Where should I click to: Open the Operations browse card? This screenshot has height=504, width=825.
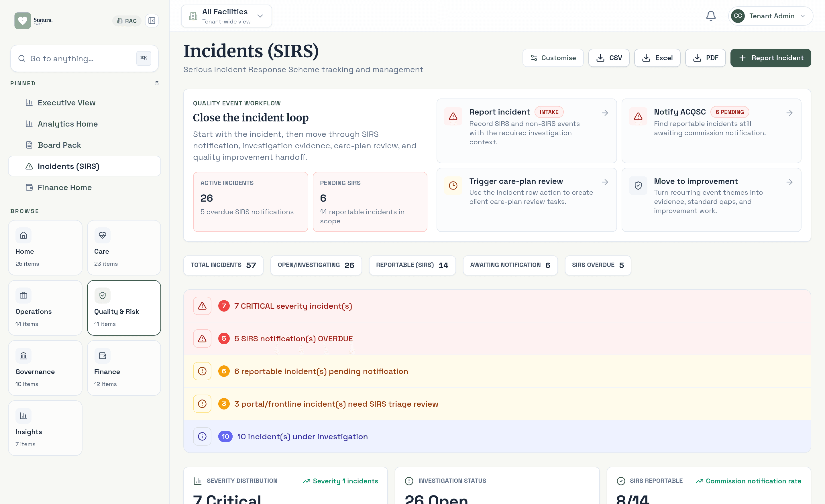coord(45,308)
